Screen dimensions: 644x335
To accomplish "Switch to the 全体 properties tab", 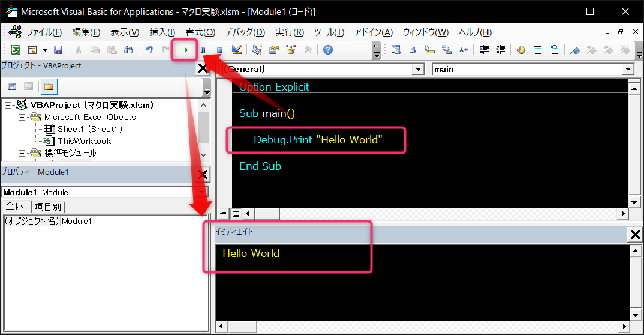I will pyautogui.click(x=15, y=206).
